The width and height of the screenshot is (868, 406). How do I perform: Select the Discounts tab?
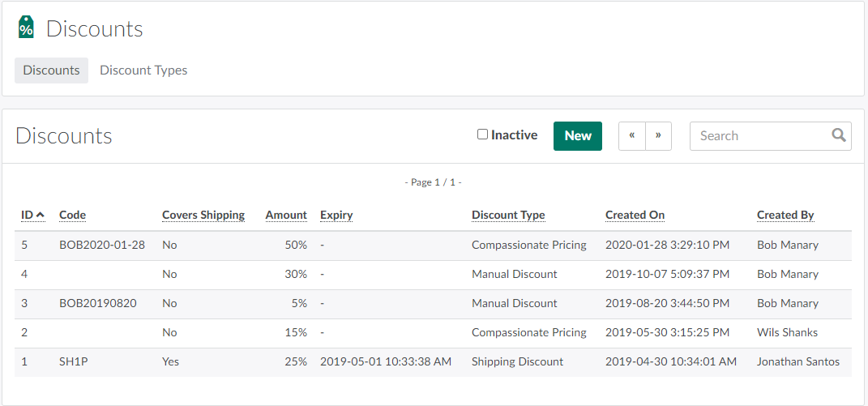click(51, 71)
